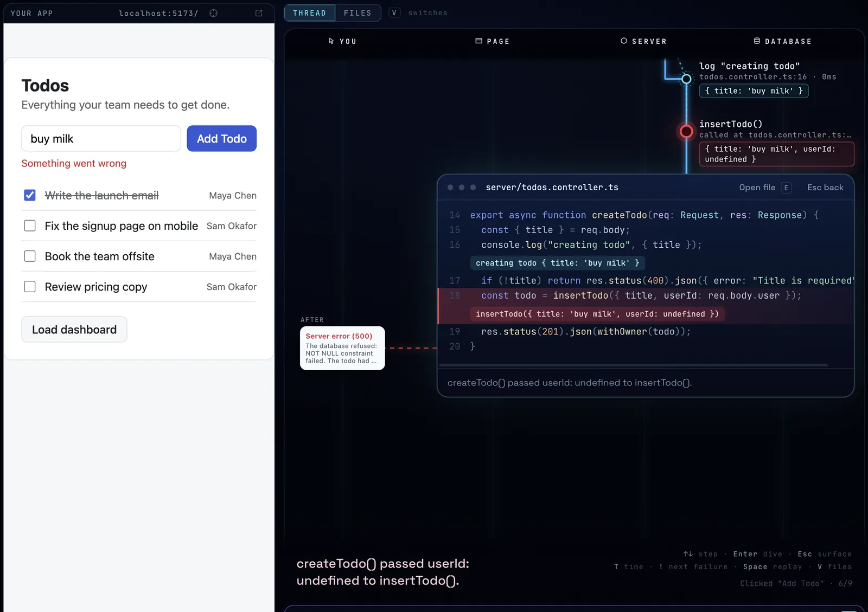Click the "Space replay" shortcut hint
This screenshot has width=868, height=612.
point(773,566)
